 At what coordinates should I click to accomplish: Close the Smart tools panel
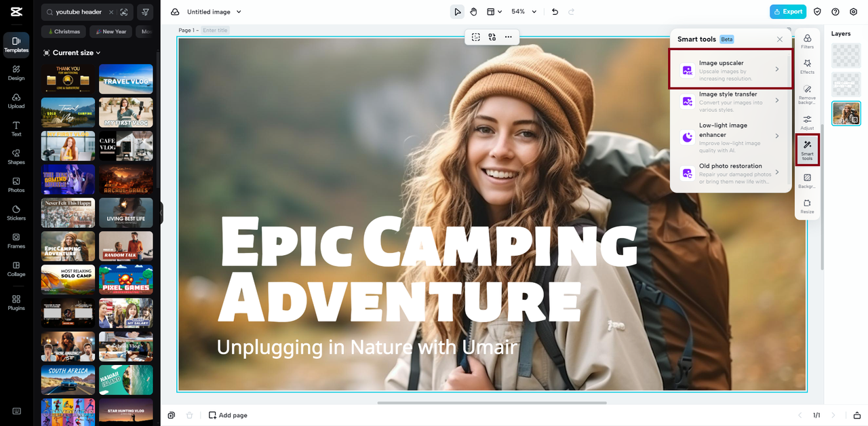780,39
